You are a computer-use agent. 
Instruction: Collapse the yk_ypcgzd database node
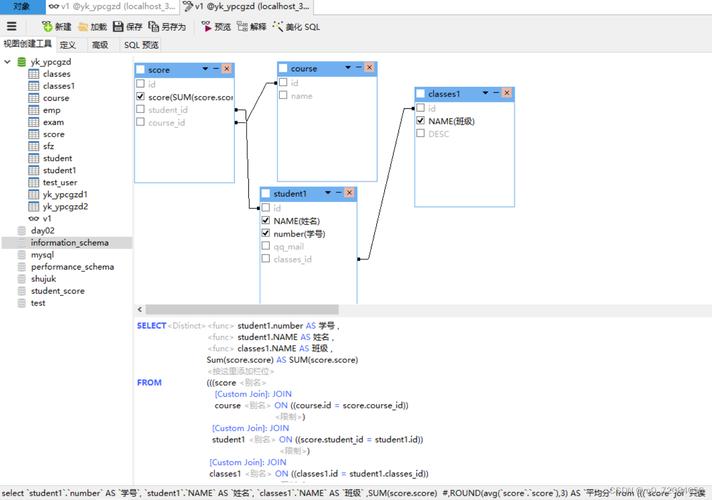tap(7, 61)
